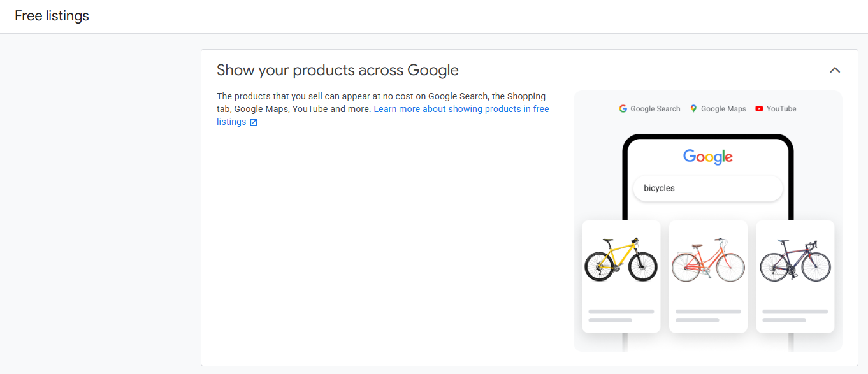Click the Google Maps label
This screenshot has width=868, height=374.
pos(723,108)
